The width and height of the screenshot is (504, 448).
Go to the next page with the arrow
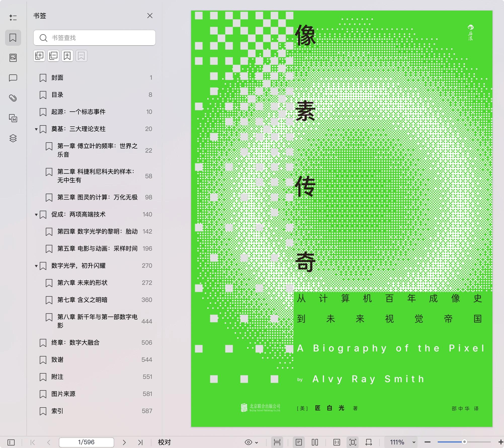click(x=124, y=442)
